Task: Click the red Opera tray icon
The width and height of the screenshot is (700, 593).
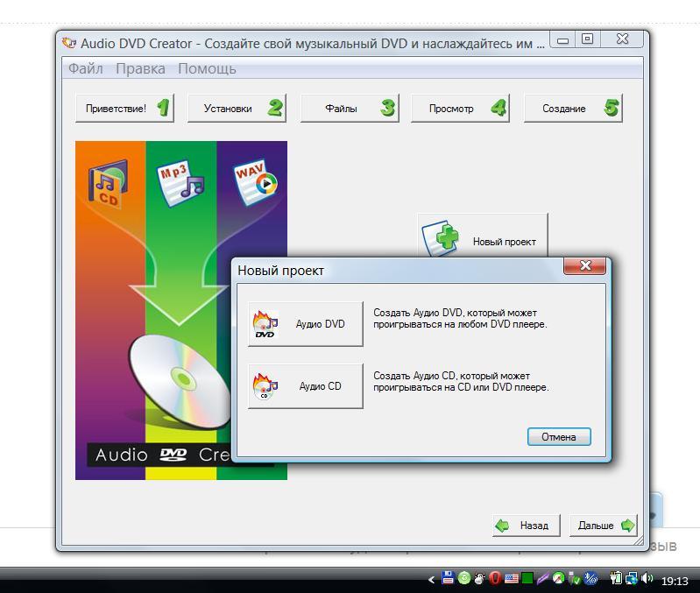Action: (x=495, y=579)
